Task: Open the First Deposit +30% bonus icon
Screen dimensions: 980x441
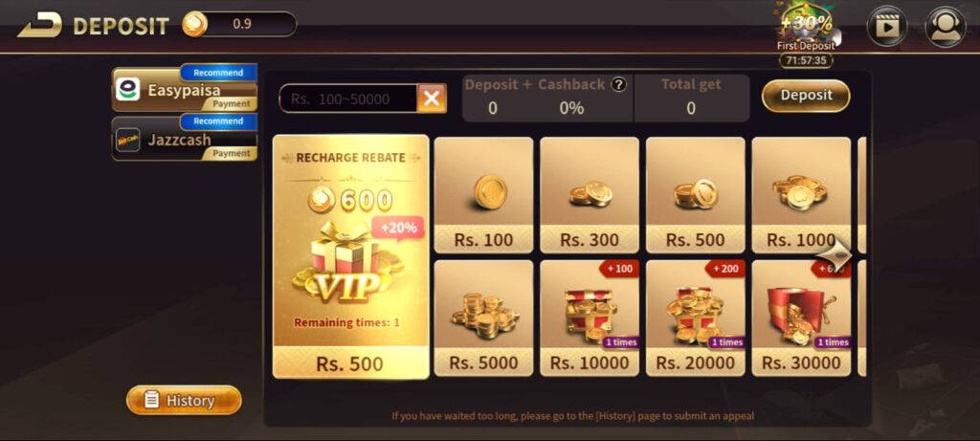Action: (806, 30)
